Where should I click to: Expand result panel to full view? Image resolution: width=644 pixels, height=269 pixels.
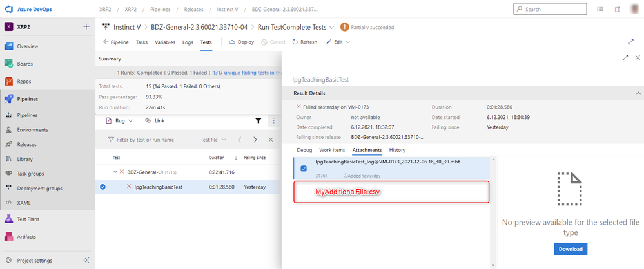click(x=625, y=57)
